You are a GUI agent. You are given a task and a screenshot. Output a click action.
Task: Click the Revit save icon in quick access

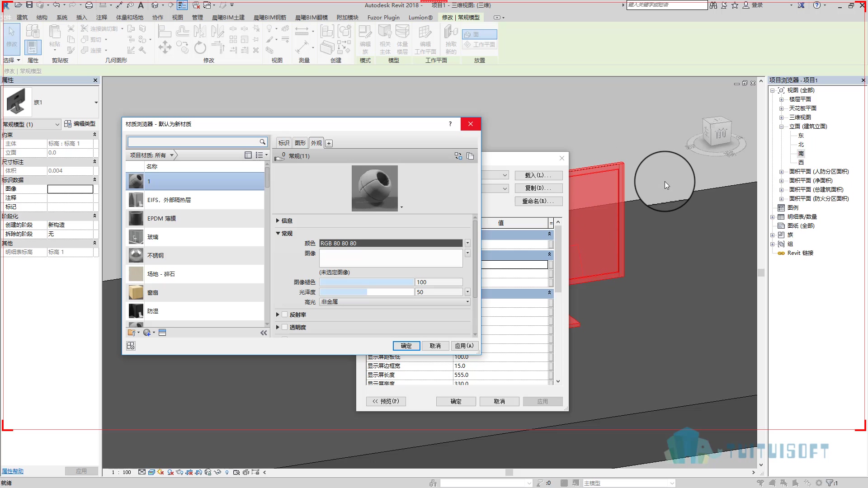[29, 5]
